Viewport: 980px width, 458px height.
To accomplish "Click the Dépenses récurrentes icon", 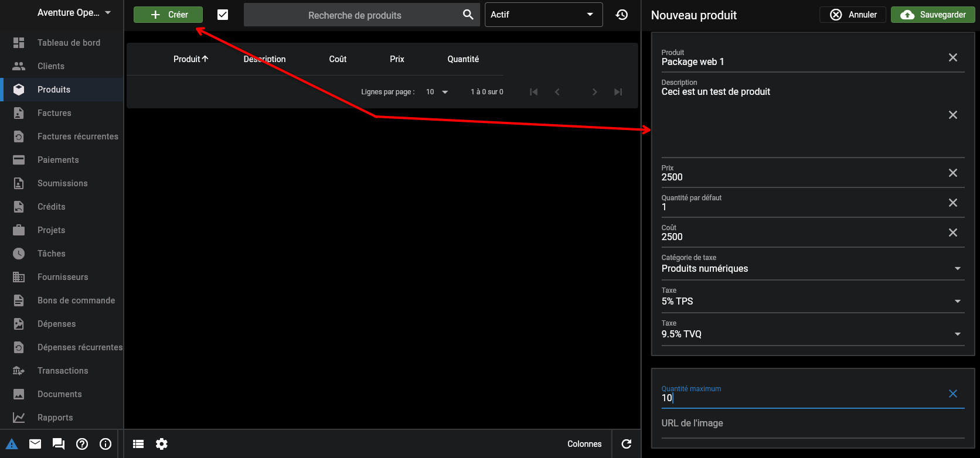I will 19,347.
